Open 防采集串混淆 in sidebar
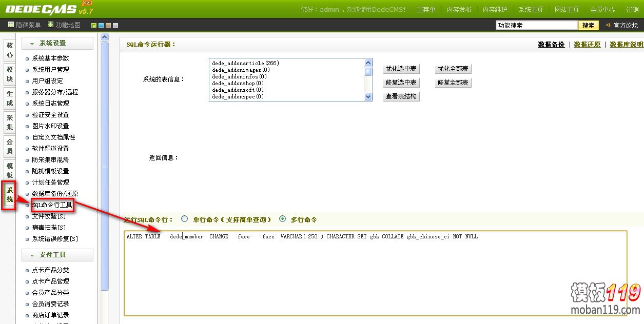 point(50,160)
